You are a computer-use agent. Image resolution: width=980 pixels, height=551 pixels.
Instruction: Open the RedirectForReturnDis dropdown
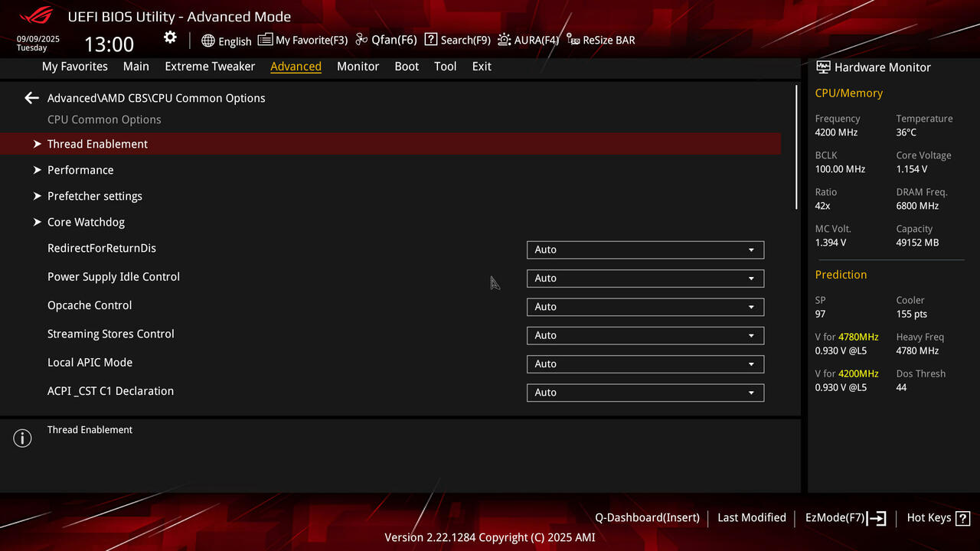(645, 249)
